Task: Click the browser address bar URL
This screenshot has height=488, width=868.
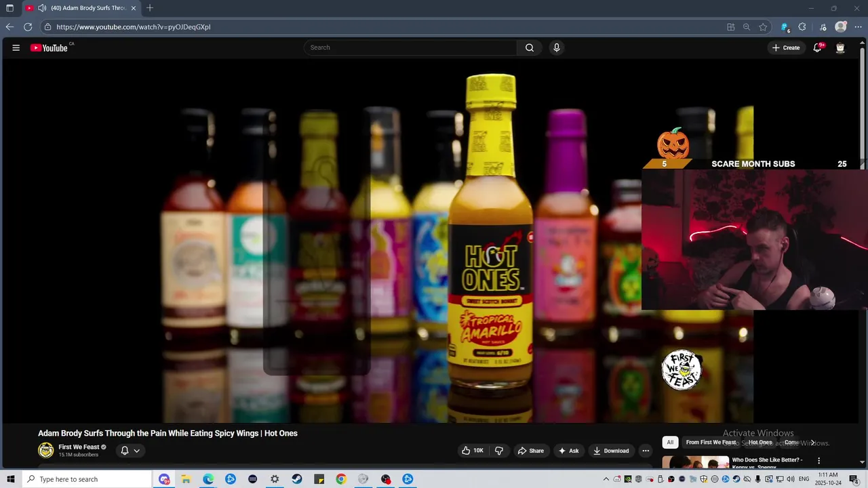Action: tap(134, 27)
